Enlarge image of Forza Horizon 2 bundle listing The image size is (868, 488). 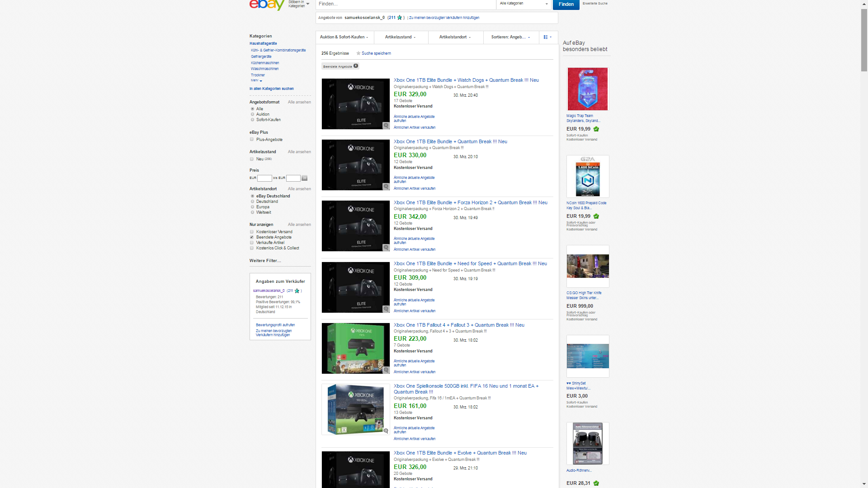click(386, 248)
